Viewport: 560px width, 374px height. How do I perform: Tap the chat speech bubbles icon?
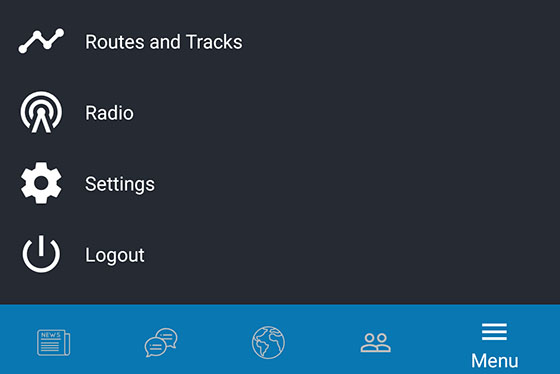click(x=161, y=342)
